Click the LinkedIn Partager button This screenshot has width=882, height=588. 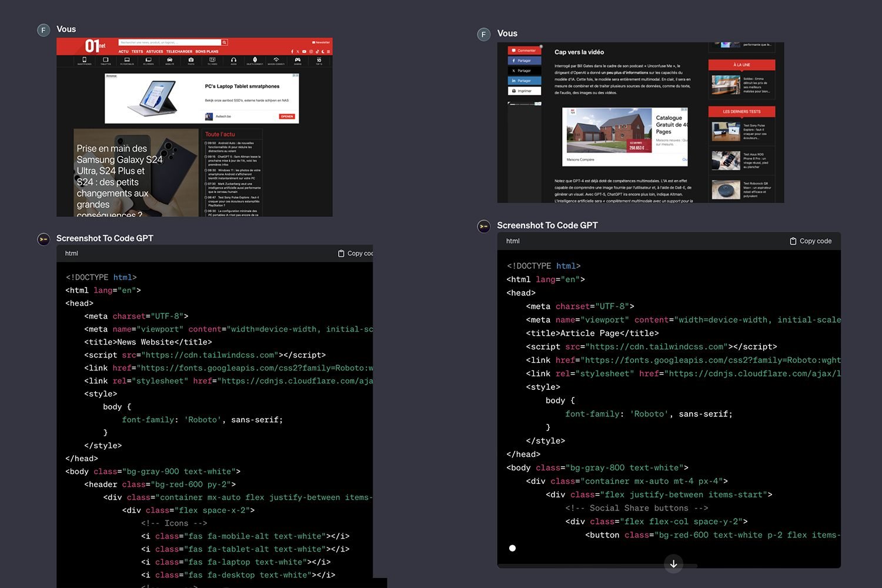point(524,81)
